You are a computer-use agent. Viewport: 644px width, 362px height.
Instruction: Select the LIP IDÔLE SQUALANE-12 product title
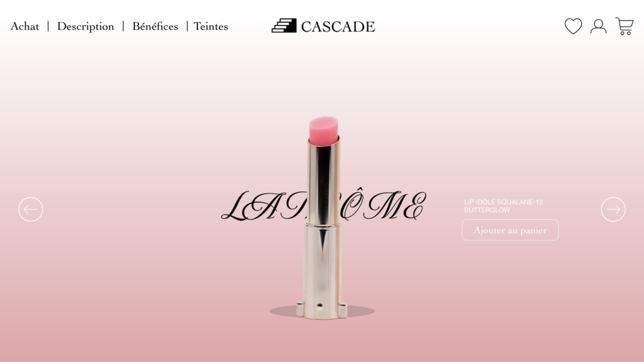coord(504,202)
